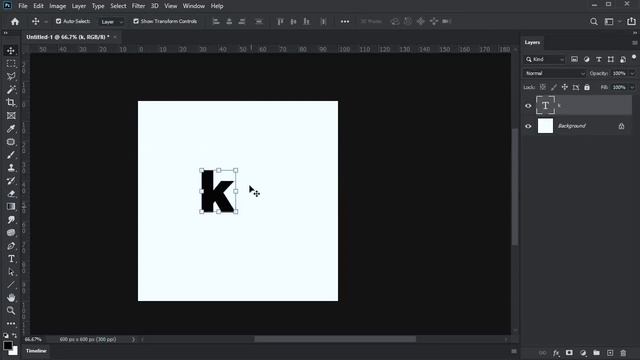Add a layer style with fx icon
This screenshot has height=360, width=640.
[556, 353]
